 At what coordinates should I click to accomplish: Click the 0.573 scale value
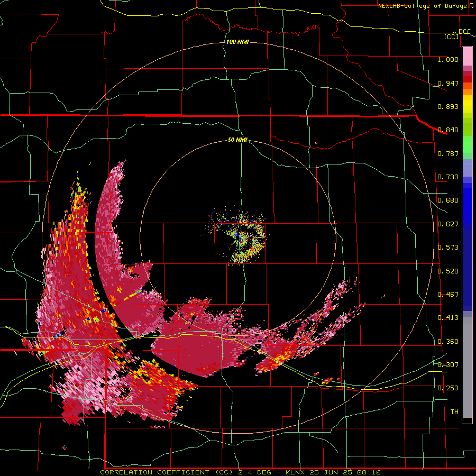click(448, 248)
